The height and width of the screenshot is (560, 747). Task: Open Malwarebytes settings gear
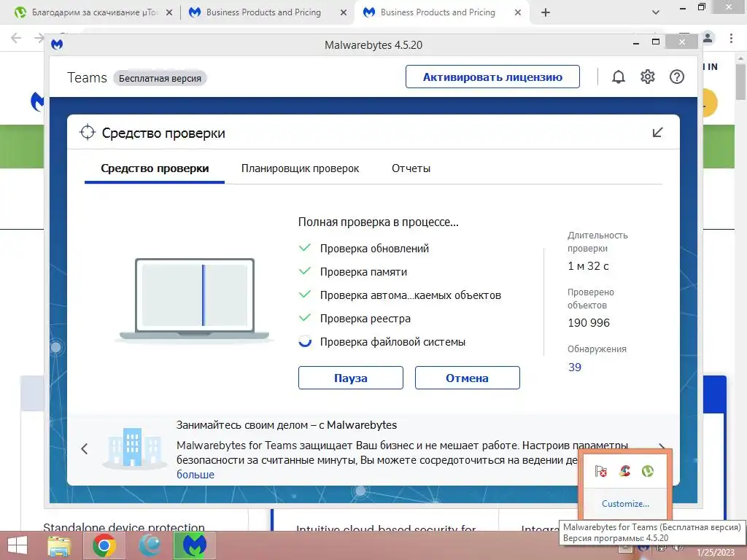(648, 77)
